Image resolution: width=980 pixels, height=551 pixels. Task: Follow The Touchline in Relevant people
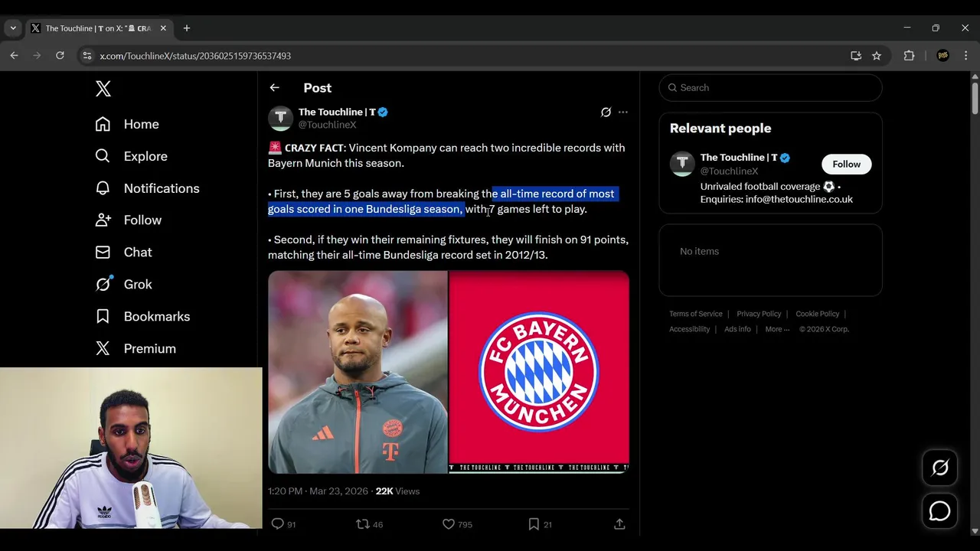(846, 165)
